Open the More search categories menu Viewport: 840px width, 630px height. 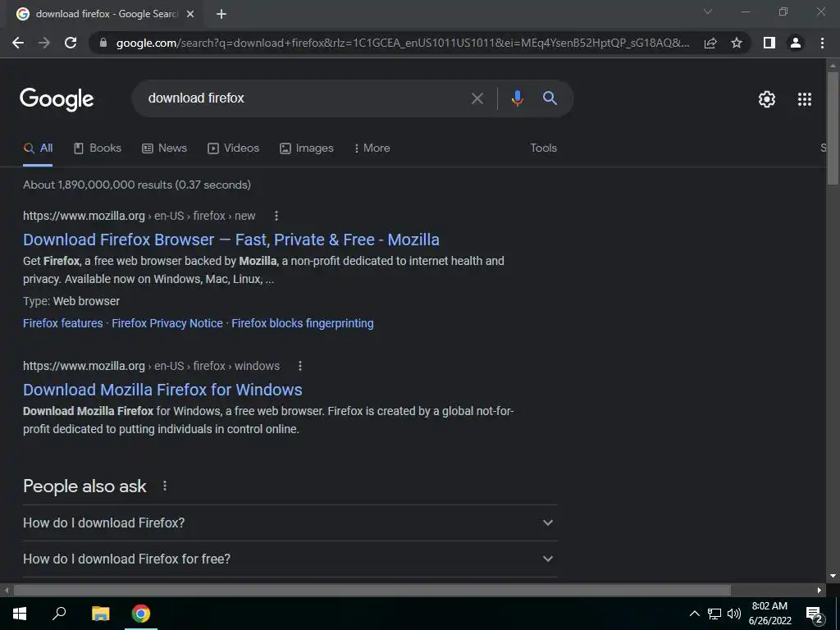click(372, 148)
